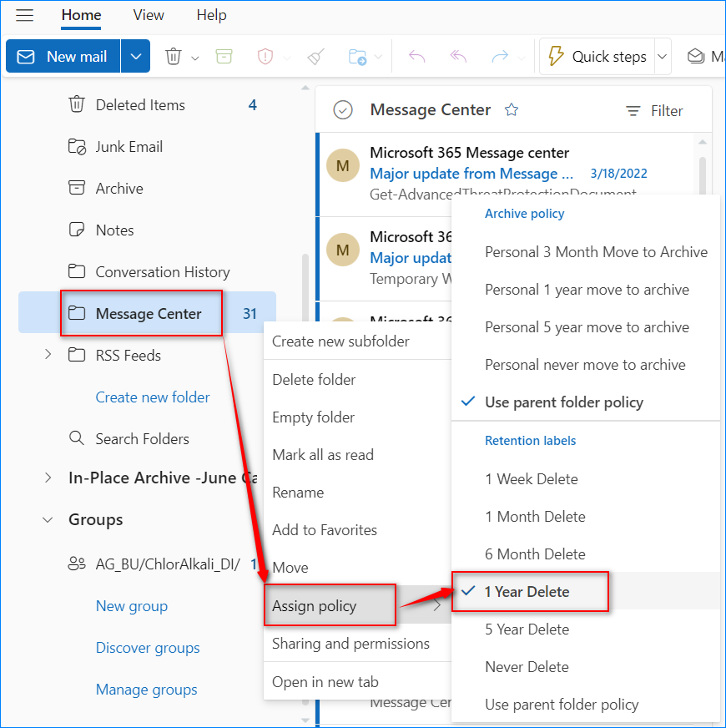Click the New mail button
The width and height of the screenshot is (726, 728).
(x=64, y=57)
